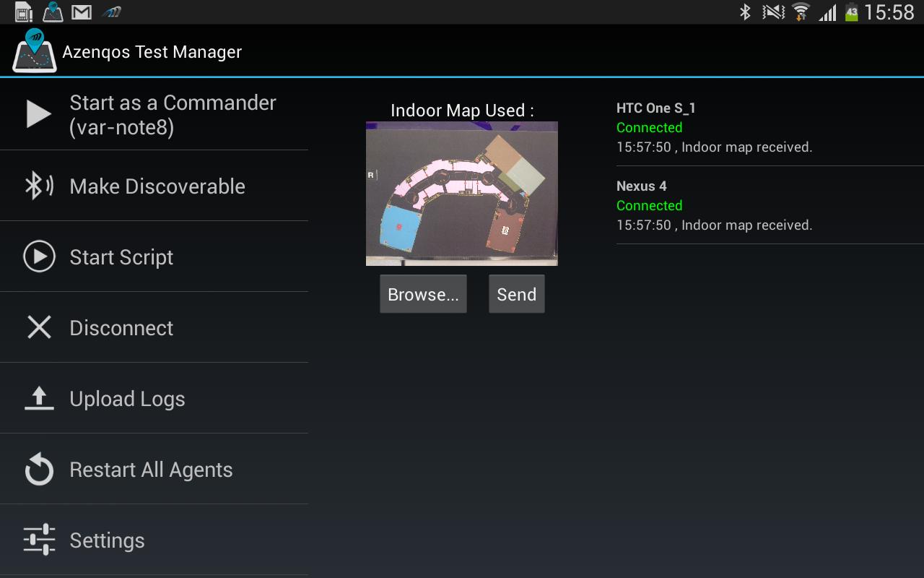Tap the map-pin notification icon in status bar

coord(53,12)
